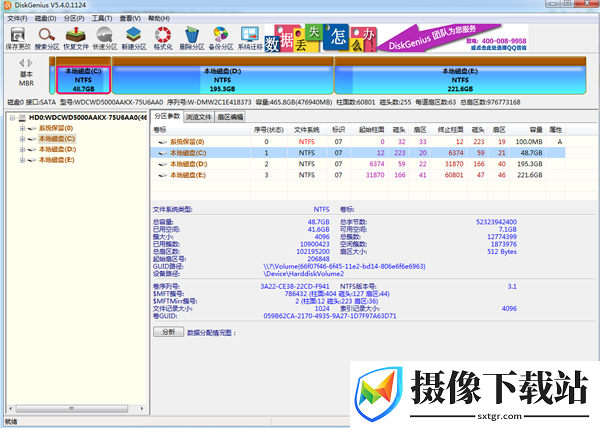Viewport: 600px width, 428px height.
Task: Click the 卷标 column header
Action: pyautogui.click(x=201, y=130)
